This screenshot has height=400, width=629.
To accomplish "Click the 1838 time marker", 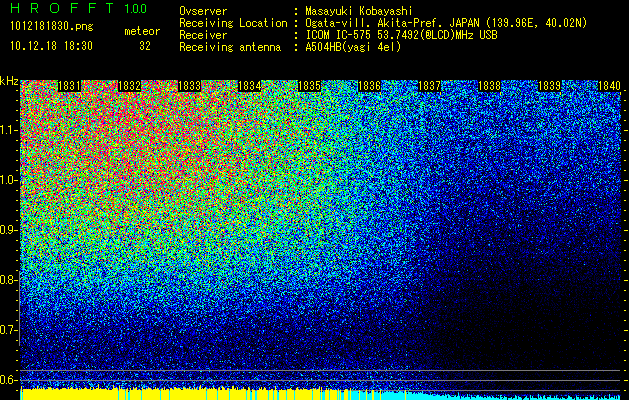I will tap(489, 86).
